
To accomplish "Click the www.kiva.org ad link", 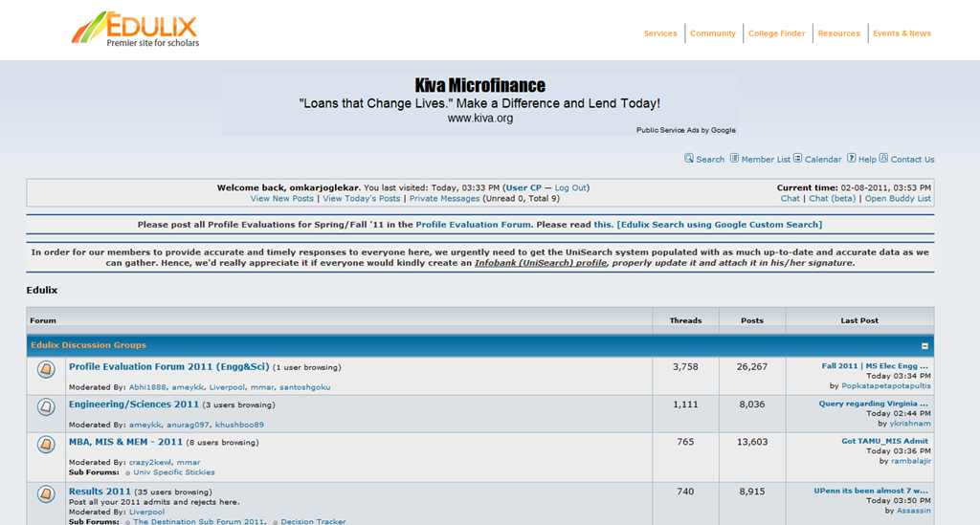I will click(x=480, y=118).
